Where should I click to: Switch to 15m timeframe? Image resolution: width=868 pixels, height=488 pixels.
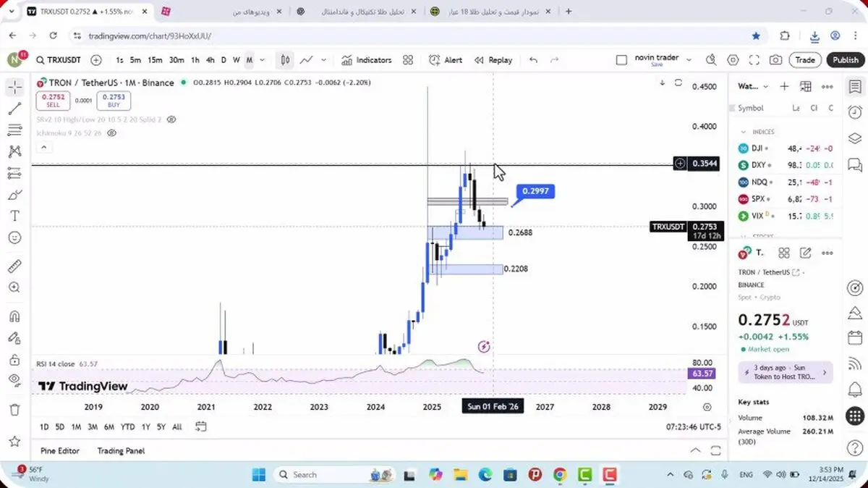tap(155, 60)
